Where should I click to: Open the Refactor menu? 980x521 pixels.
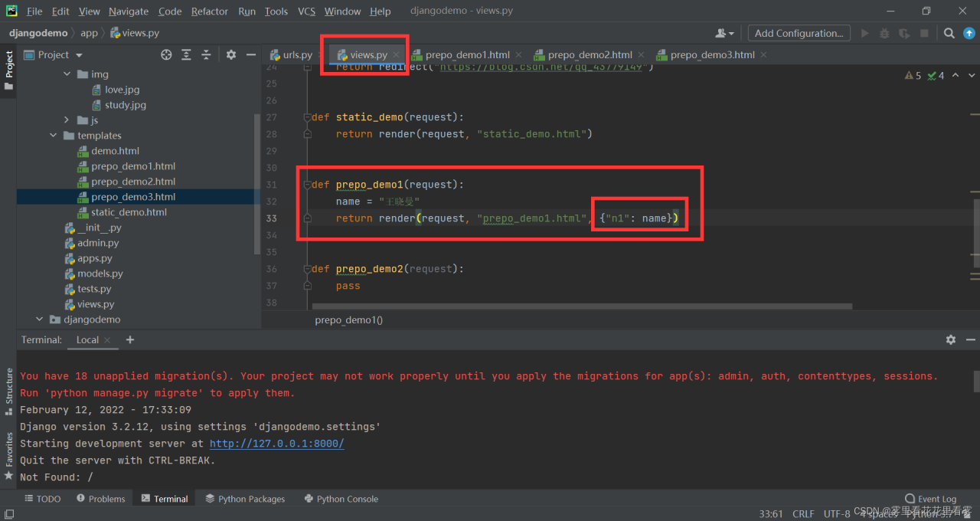[x=209, y=11]
